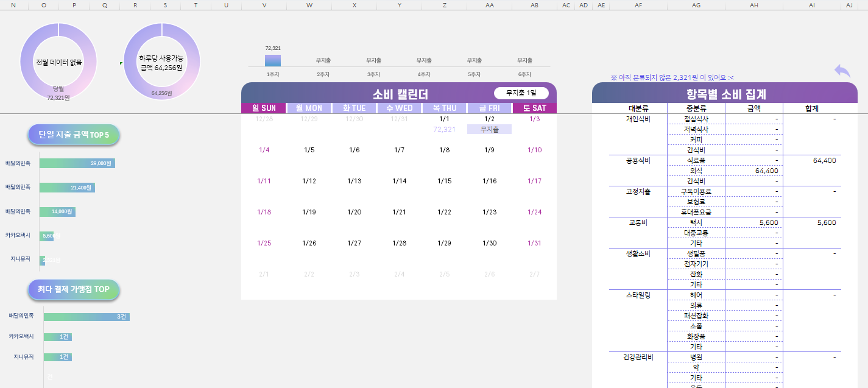The width and height of the screenshot is (868, 388).
Task: Select the 외식 amount cell 64,400
Action: [x=754, y=171]
